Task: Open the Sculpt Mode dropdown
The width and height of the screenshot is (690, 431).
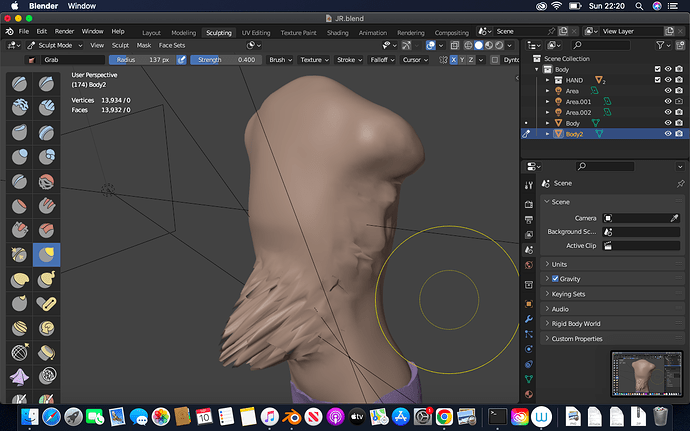Action: pyautogui.click(x=55, y=45)
